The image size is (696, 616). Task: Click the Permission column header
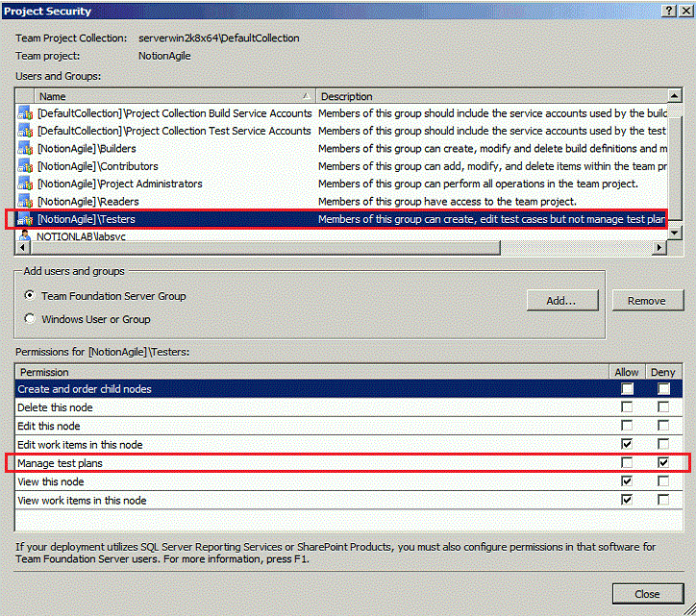point(312,372)
